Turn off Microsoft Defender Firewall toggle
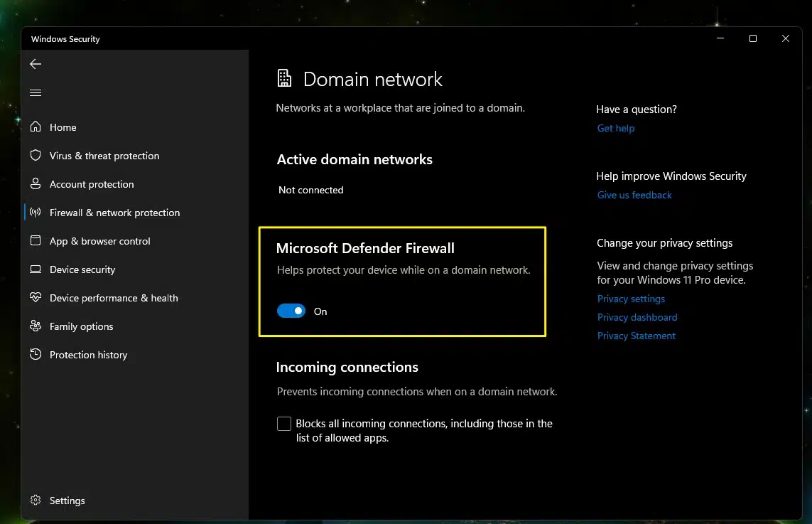Image resolution: width=812 pixels, height=524 pixels. click(291, 311)
